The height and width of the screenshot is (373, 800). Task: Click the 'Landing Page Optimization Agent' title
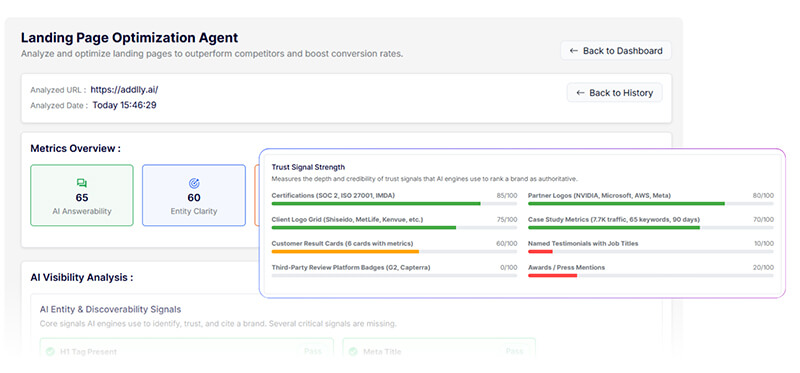(x=130, y=38)
